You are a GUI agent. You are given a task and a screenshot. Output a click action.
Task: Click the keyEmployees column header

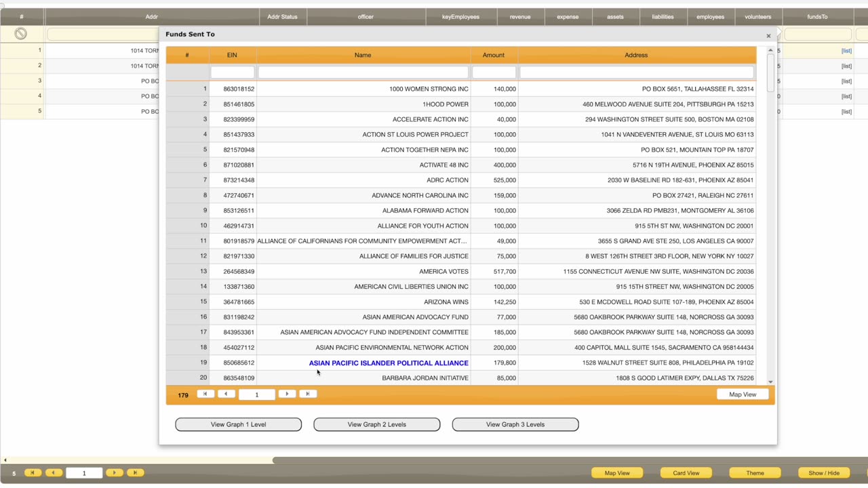click(460, 17)
